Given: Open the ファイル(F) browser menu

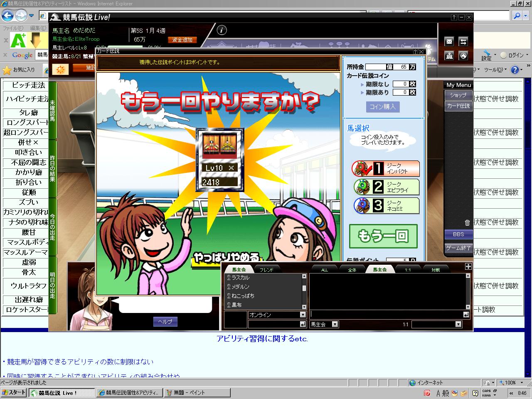Looking at the screenshot, I should 13,28.
